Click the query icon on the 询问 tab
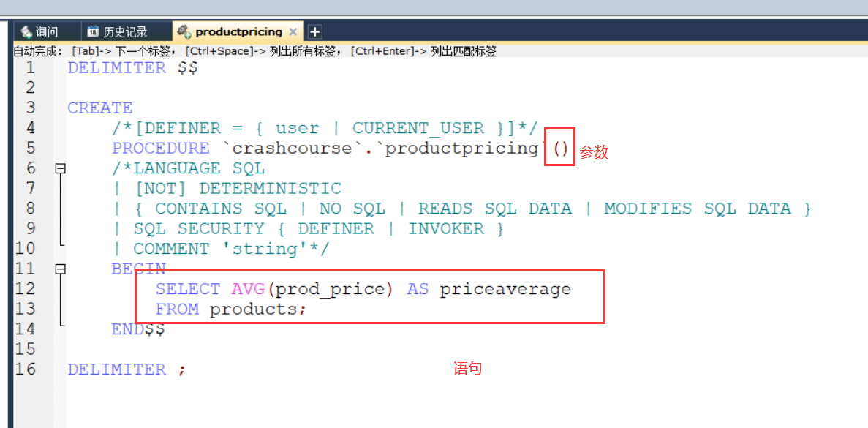Viewport: 868px width, 428px height. (x=26, y=31)
